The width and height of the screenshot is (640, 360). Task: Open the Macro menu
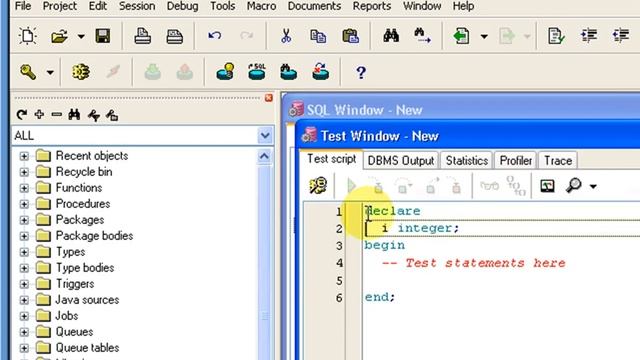[261, 6]
